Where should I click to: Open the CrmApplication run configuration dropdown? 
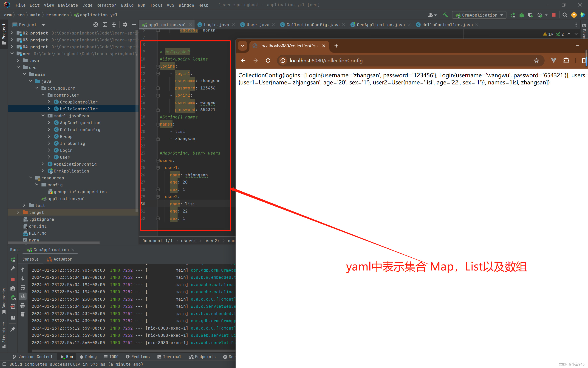pyautogui.click(x=479, y=15)
